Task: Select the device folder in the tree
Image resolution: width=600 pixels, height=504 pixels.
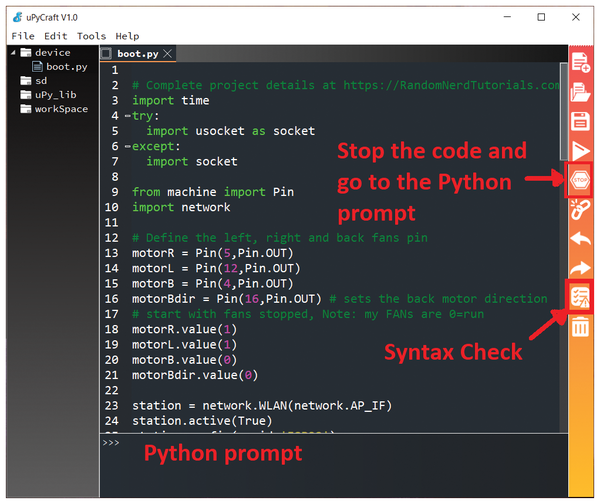Action: [53, 52]
